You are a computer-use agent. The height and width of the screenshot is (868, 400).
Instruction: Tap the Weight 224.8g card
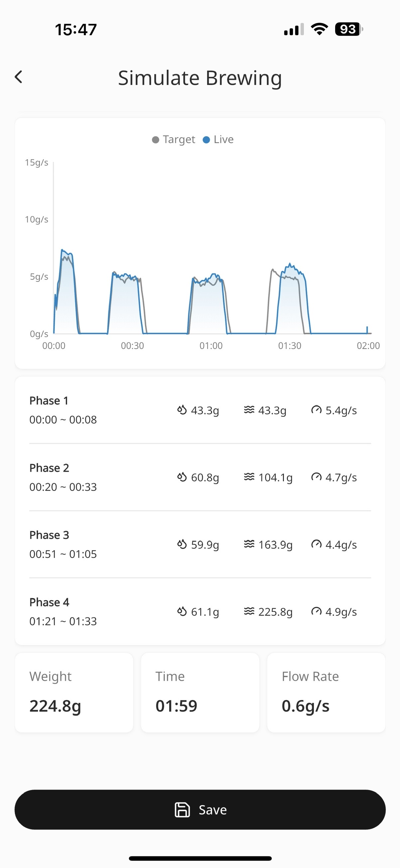coord(74,692)
